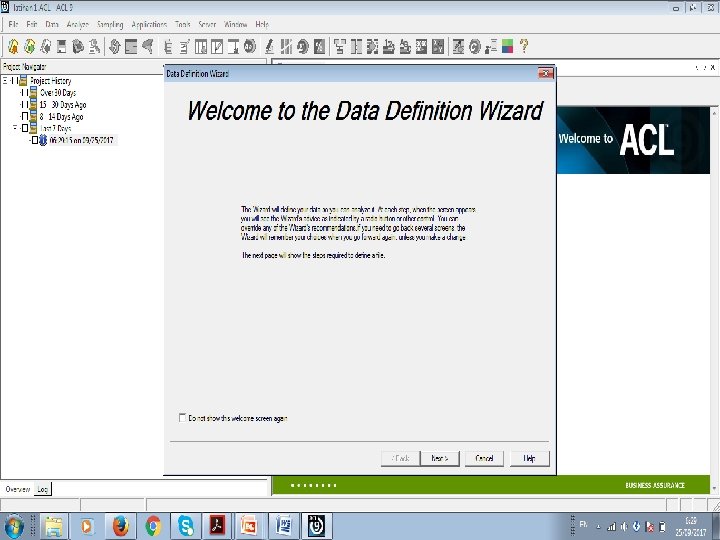Viewport: 720px width, 540px height.
Task: Collapse the 'Last 7 Days' tree node
Action: (15, 128)
